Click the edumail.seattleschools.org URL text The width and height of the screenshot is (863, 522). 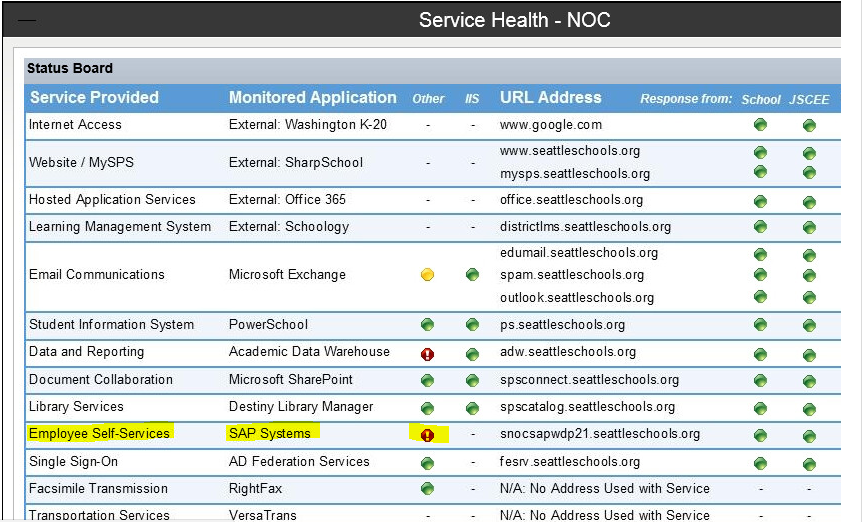pyautogui.click(x=579, y=253)
